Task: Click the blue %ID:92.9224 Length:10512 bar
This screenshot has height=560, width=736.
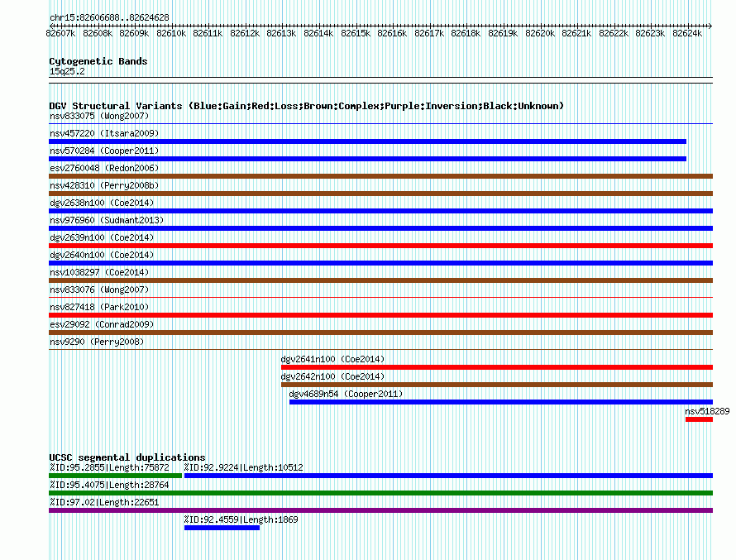Action: point(449,476)
